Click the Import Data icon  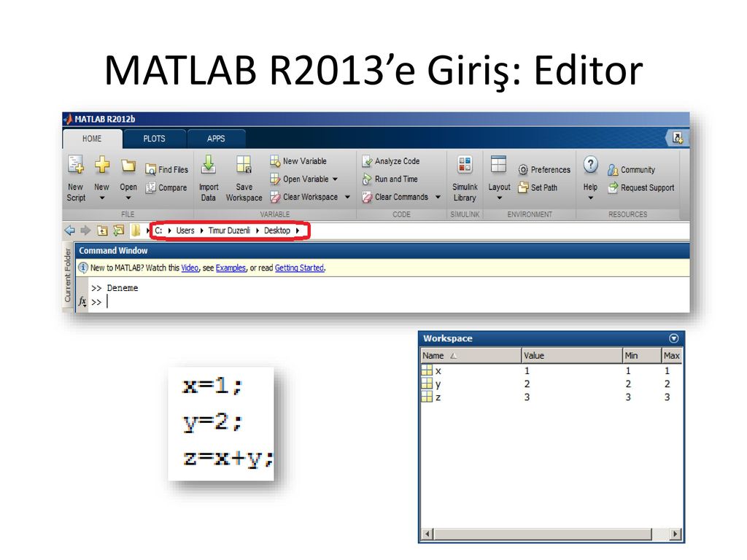208,165
